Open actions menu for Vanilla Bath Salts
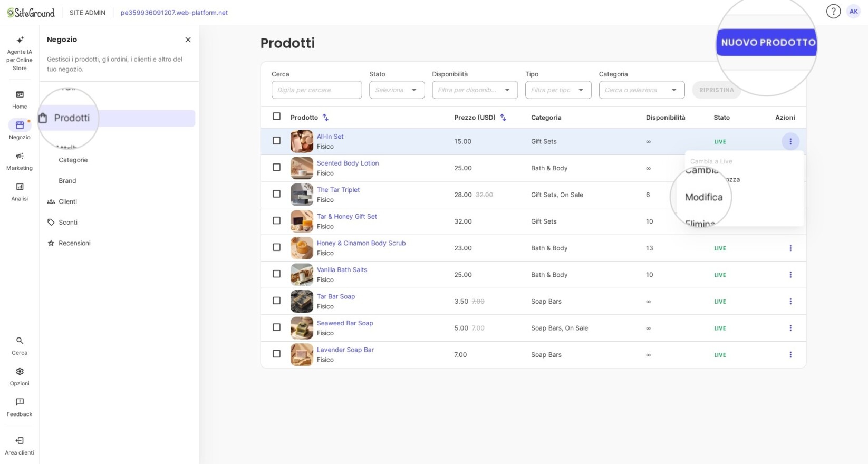 [790, 275]
